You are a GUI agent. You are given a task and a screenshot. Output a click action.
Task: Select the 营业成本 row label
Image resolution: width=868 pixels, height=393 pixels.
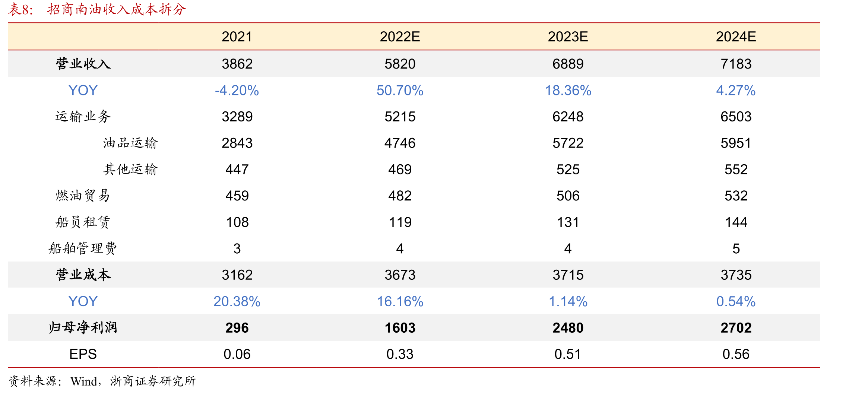point(83,275)
